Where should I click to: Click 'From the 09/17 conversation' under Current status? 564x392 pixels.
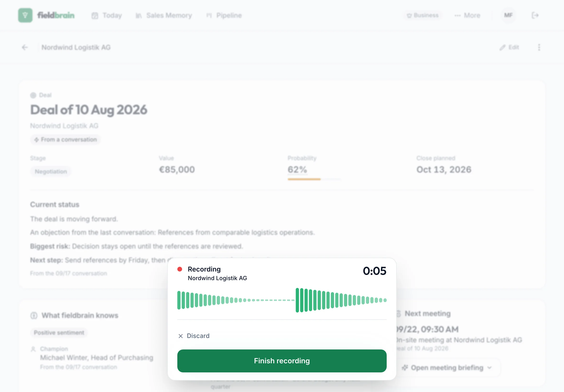(x=69, y=273)
